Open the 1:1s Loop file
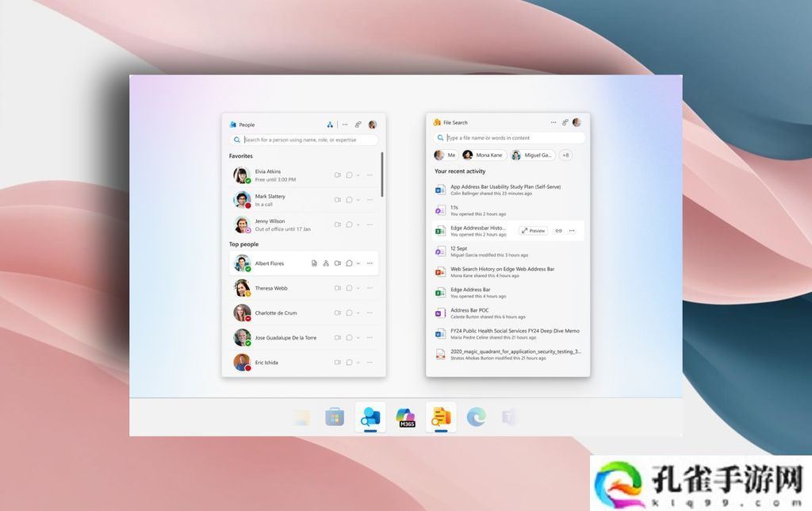This screenshot has height=511, width=812. [x=508, y=210]
